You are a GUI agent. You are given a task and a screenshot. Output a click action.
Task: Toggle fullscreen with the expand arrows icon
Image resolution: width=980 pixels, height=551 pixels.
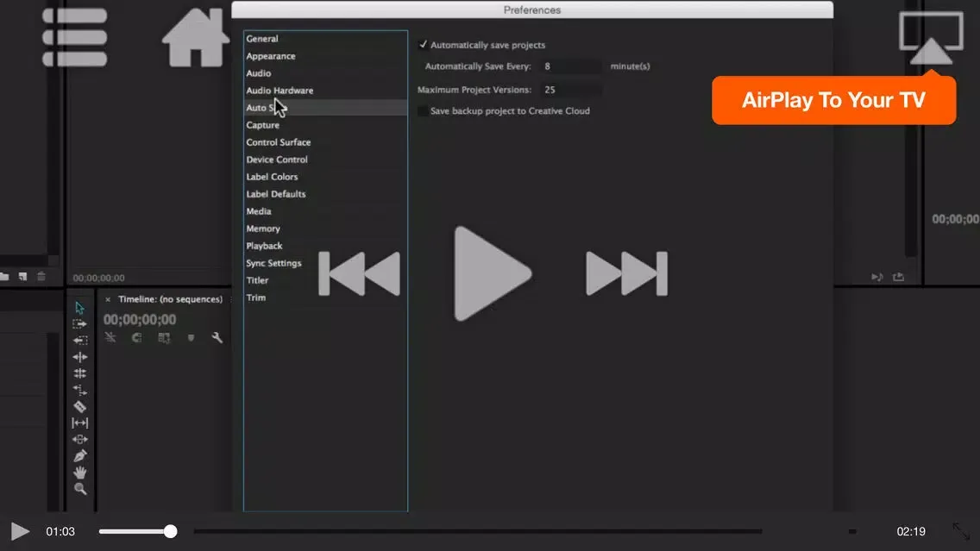tap(961, 531)
